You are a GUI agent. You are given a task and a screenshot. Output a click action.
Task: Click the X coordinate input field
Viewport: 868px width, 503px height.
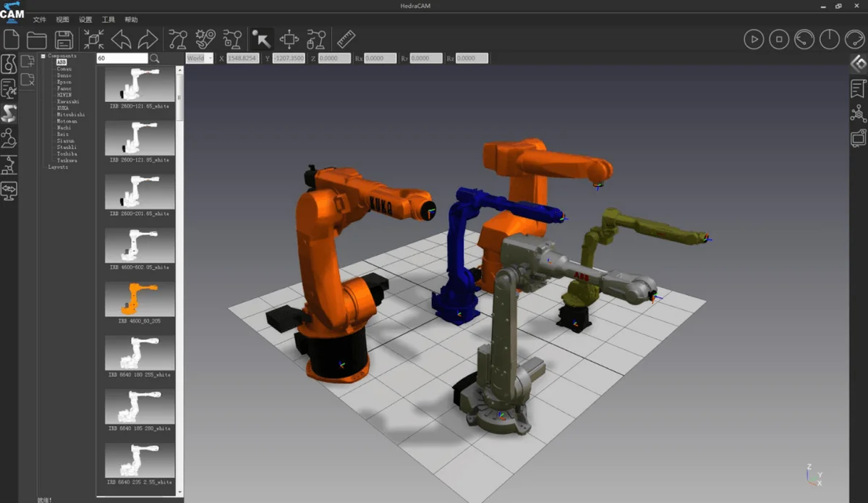[x=243, y=58]
